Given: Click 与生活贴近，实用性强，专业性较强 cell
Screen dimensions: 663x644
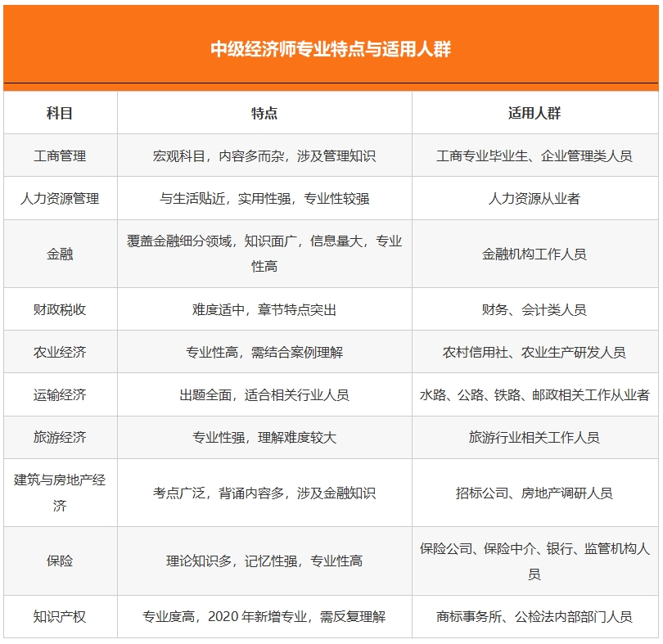Looking at the screenshot, I should [264, 198].
